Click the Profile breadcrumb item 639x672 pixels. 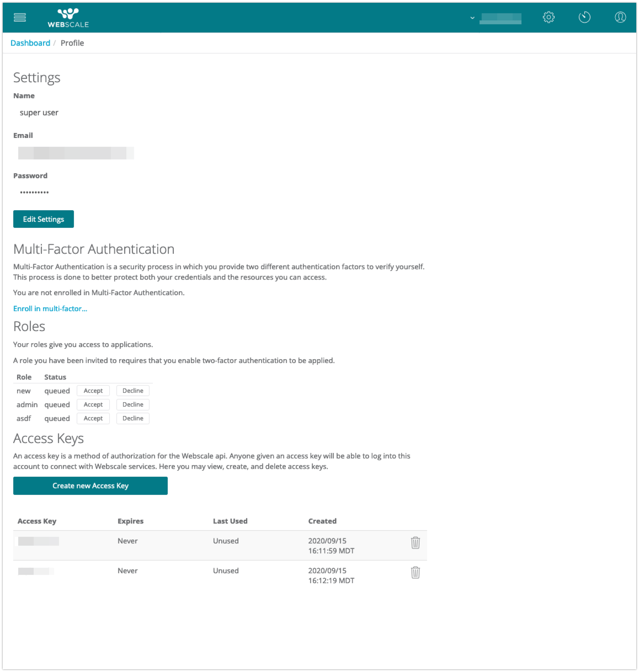pos(72,43)
